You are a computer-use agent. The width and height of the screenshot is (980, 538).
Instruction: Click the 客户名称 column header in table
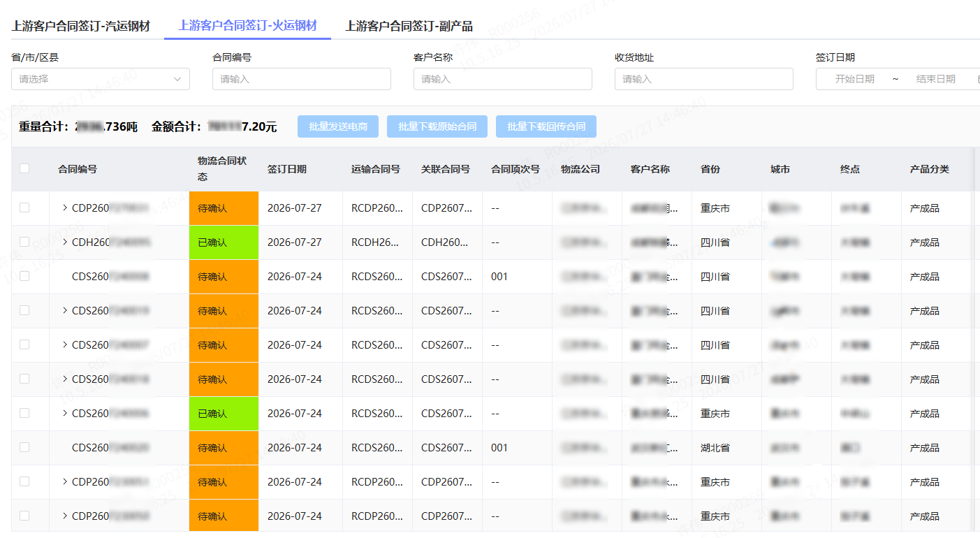[x=650, y=169]
